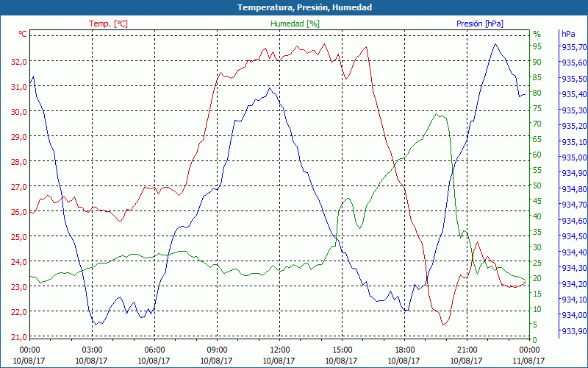Click the 25,0 temperature axis value

tap(19, 237)
